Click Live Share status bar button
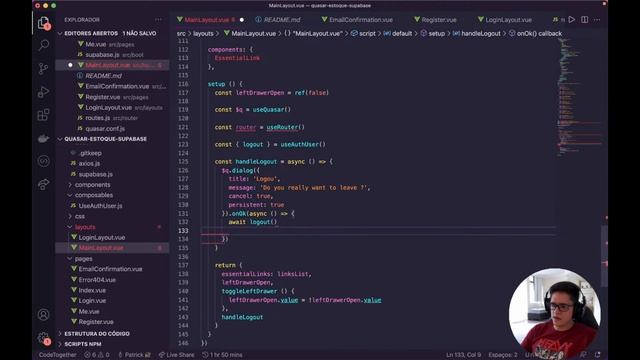The width and height of the screenshot is (640, 360). tap(176, 355)
